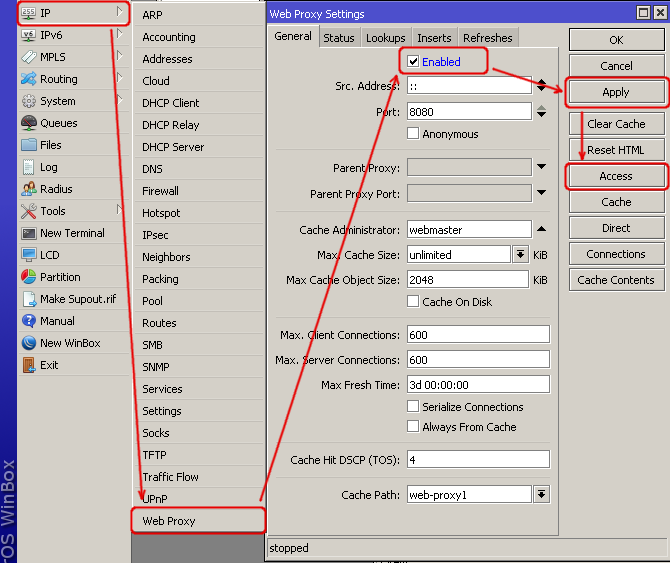Viewport: 670px width, 563px height.
Task: Open the Manual help icon
Action: point(29,321)
